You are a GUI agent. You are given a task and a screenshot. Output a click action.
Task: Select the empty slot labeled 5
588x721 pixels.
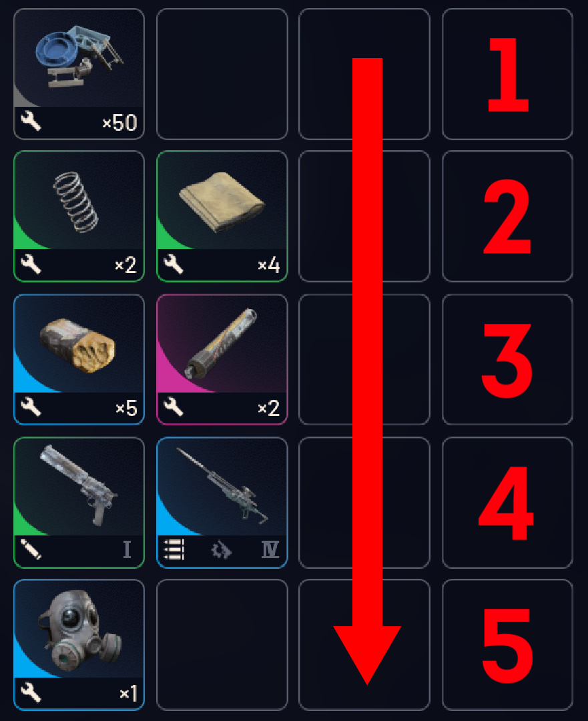[x=507, y=645]
